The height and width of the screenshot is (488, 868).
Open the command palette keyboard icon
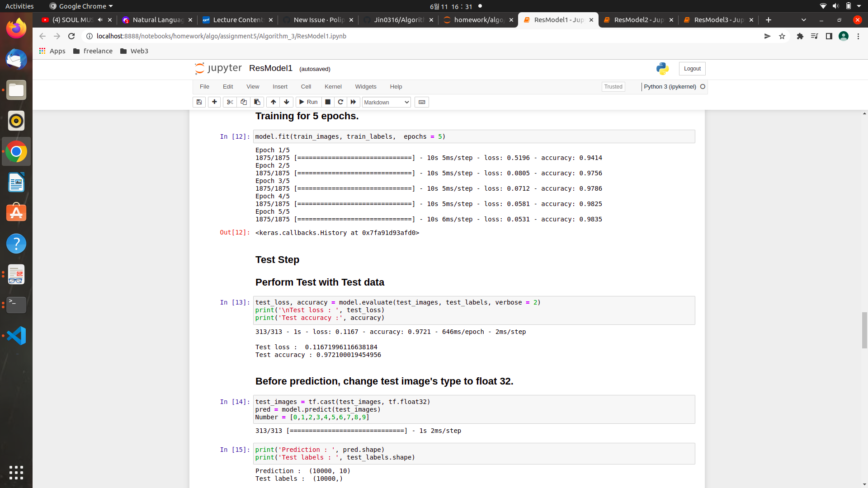tap(422, 102)
